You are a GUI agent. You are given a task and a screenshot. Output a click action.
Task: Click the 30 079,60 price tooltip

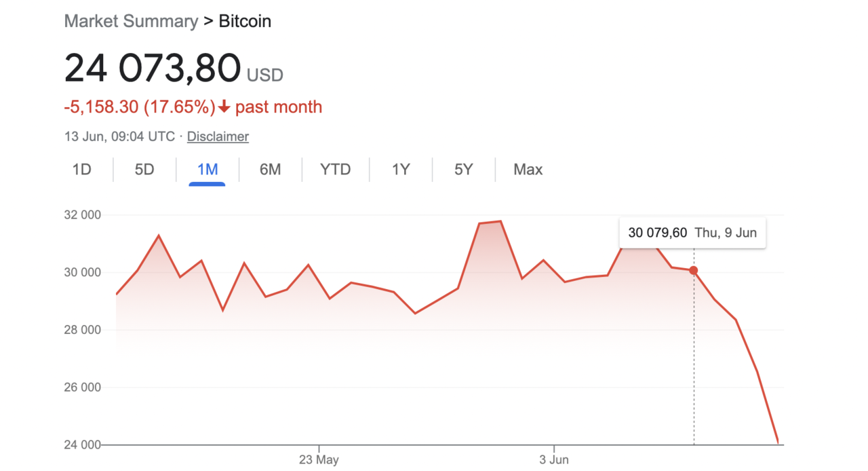[x=692, y=233]
